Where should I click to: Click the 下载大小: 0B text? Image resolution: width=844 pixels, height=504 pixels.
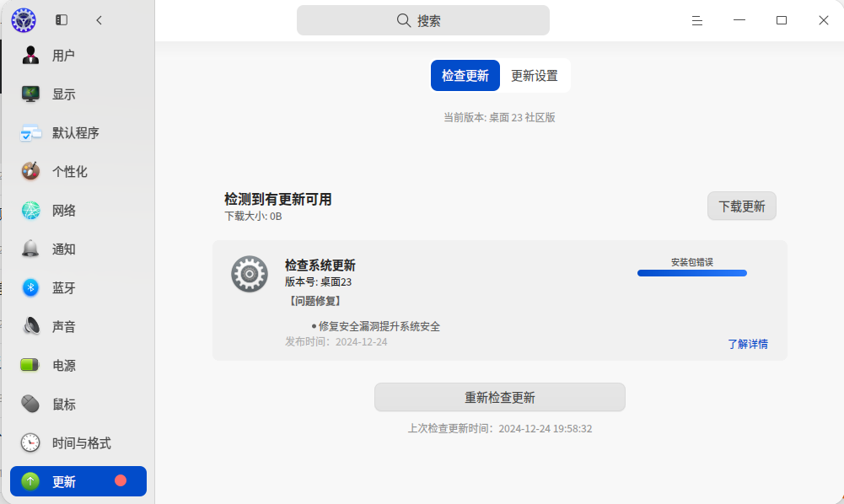[253, 217]
